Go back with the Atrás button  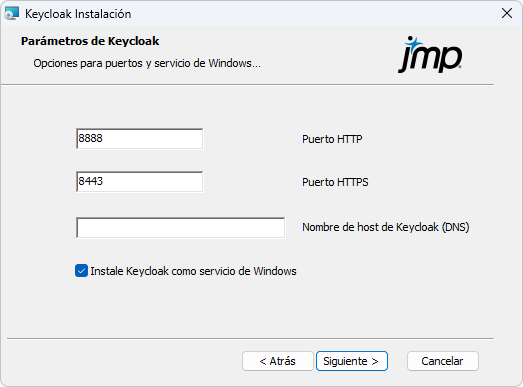click(x=278, y=361)
